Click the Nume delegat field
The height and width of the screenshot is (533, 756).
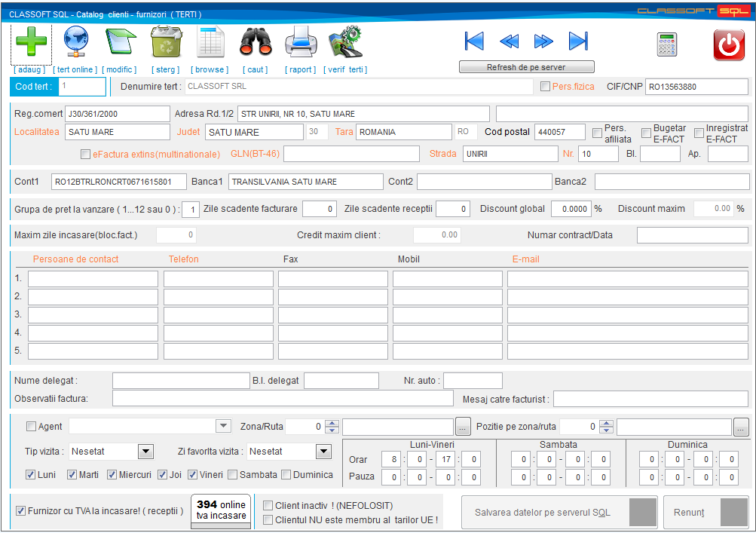click(x=181, y=381)
